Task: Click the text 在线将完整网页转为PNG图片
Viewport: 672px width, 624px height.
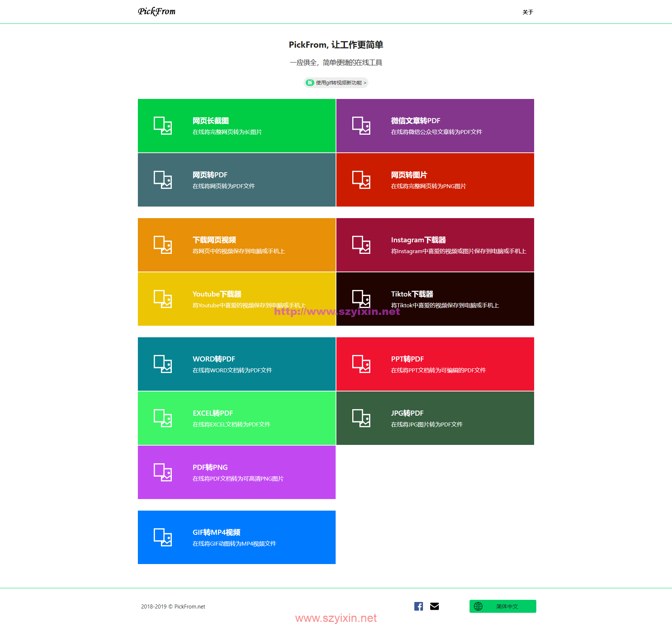Action: pyautogui.click(x=429, y=186)
